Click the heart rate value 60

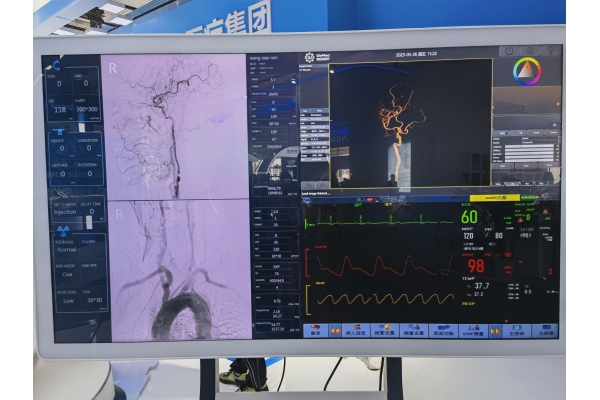point(469,217)
